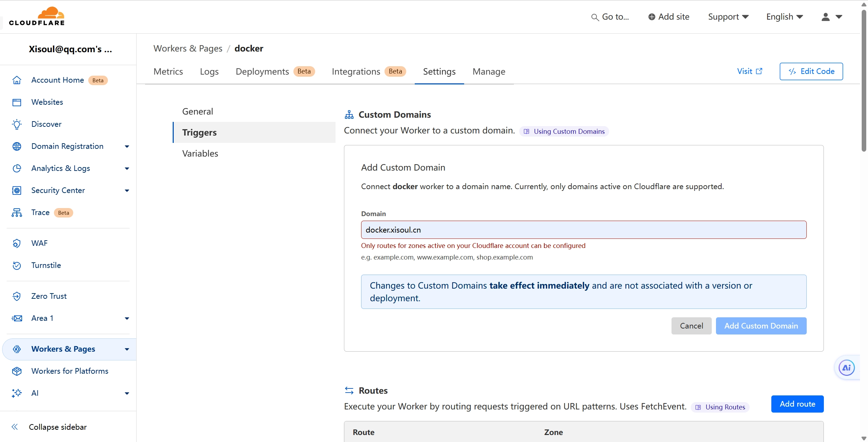868x442 pixels.
Task: Switch to the Manage tab
Action: [489, 71]
